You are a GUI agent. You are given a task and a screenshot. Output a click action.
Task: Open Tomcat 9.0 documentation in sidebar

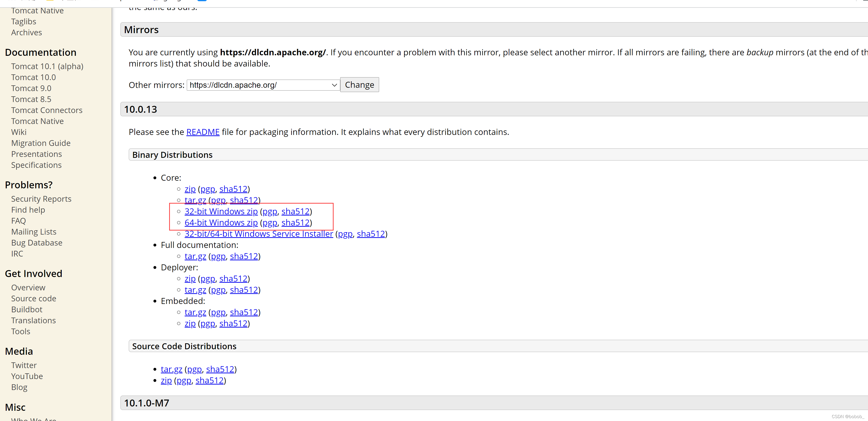pos(31,88)
